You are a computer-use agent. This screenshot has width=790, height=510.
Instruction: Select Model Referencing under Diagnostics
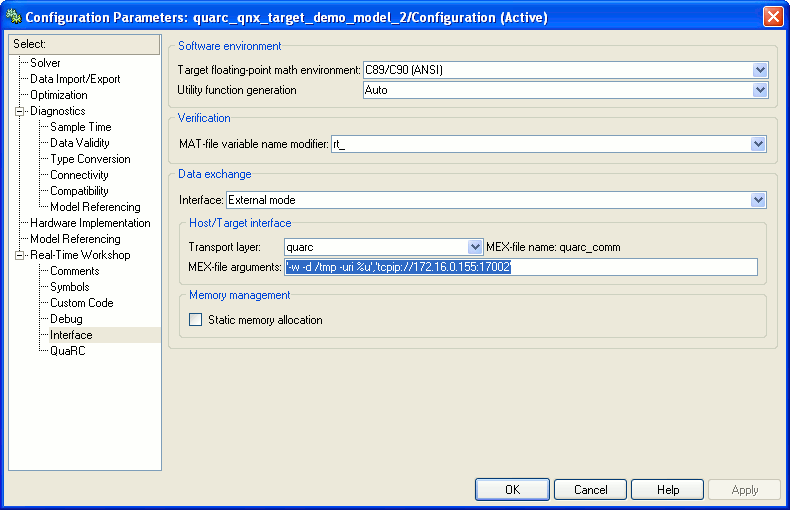point(95,207)
